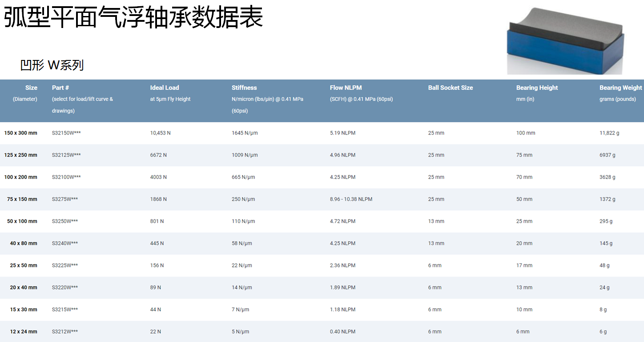Click the Bearing Height column header
This screenshot has width=644, height=342.
click(x=537, y=88)
